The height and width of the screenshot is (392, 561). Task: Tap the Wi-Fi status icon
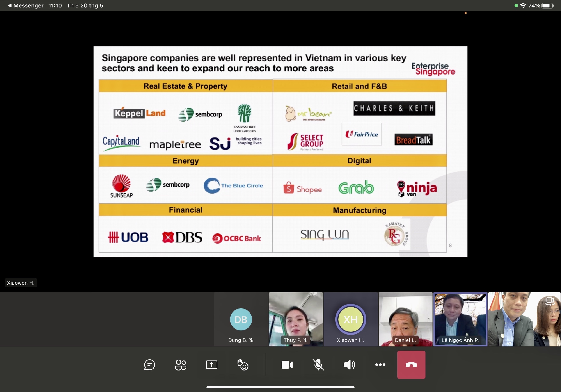523,5
